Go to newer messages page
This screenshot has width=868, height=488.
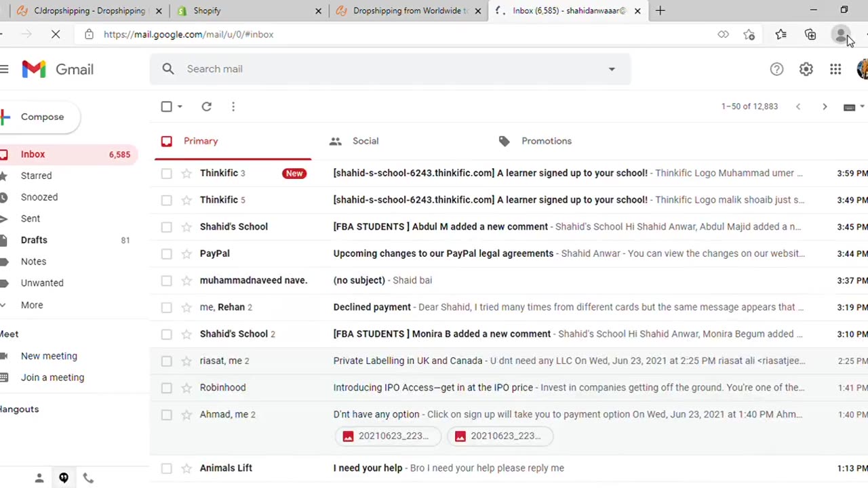point(798,106)
